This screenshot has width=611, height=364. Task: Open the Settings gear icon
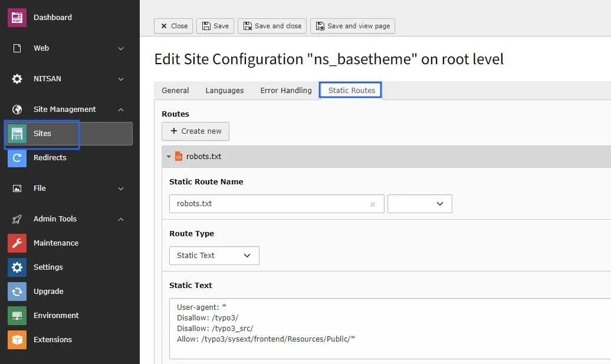pyautogui.click(x=17, y=267)
